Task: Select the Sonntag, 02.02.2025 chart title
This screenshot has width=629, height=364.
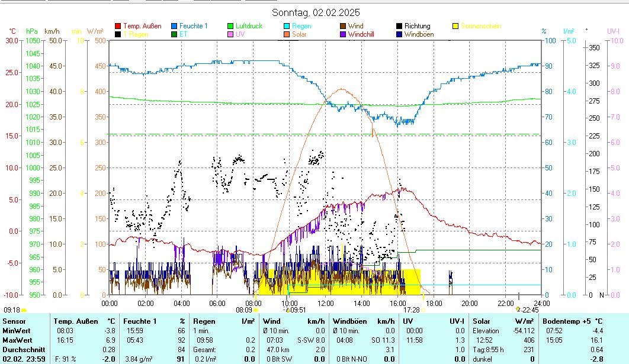Action: (316, 13)
